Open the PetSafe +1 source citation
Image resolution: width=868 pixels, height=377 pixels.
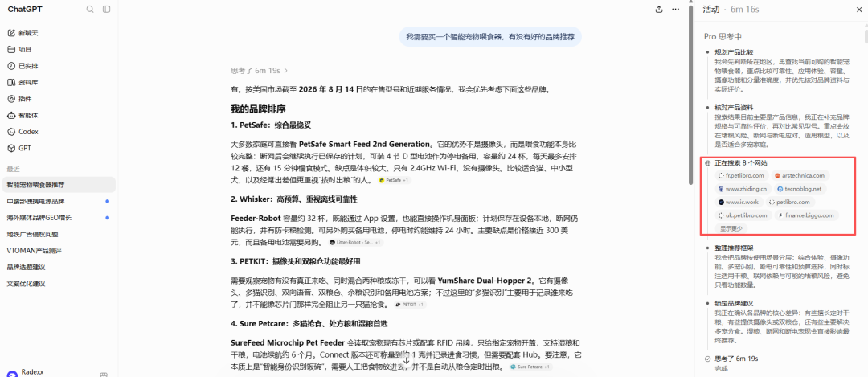point(394,181)
